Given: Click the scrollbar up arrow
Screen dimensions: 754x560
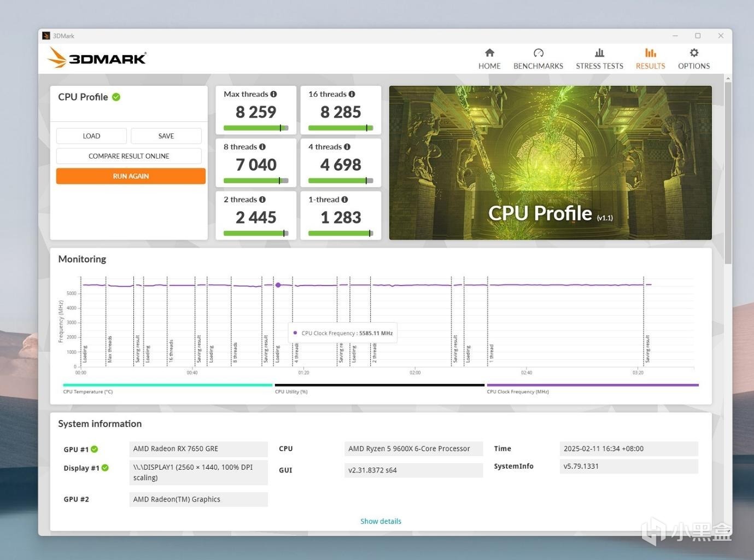Looking at the screenshot, I should point(728,79).
